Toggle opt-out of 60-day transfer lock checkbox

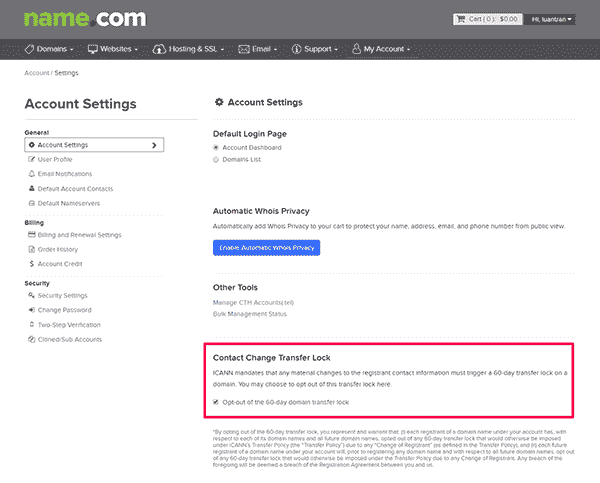click(x=216, y=402)
